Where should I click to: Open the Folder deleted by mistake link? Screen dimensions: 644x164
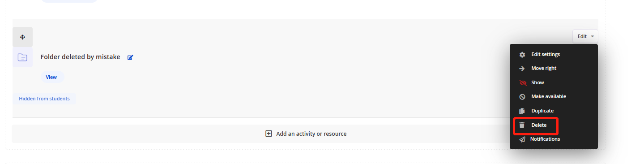click(81, 57)
